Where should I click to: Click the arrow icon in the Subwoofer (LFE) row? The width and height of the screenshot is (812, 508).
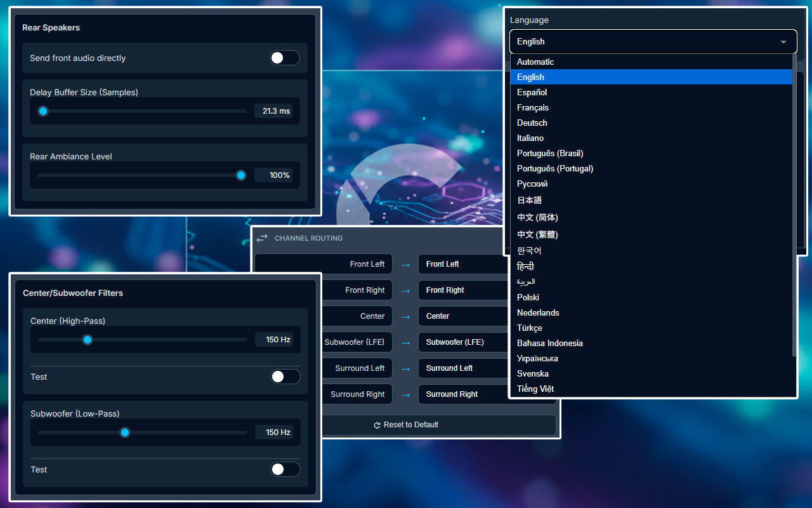pyautogui.click(x=405, y=342)
